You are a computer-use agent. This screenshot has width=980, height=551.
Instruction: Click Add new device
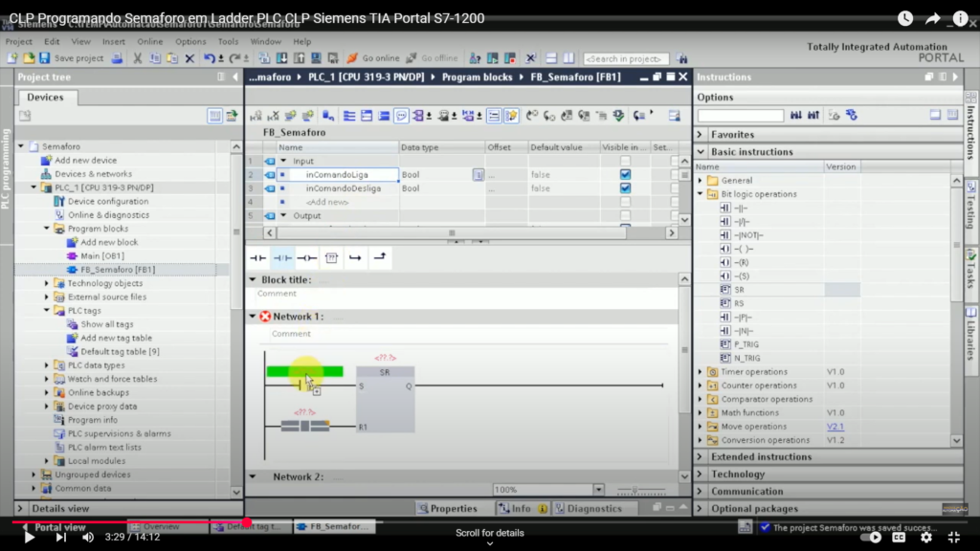click(x=85, y=161)
